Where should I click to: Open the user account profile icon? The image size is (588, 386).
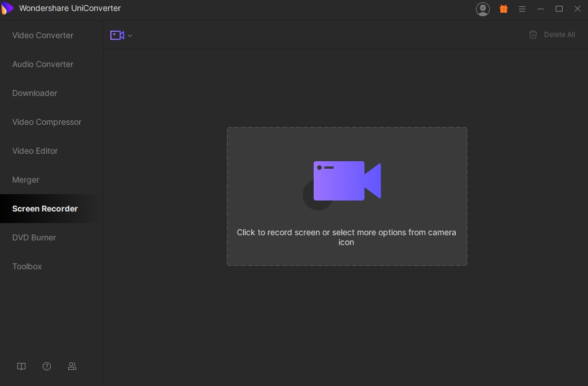point(482,9)
